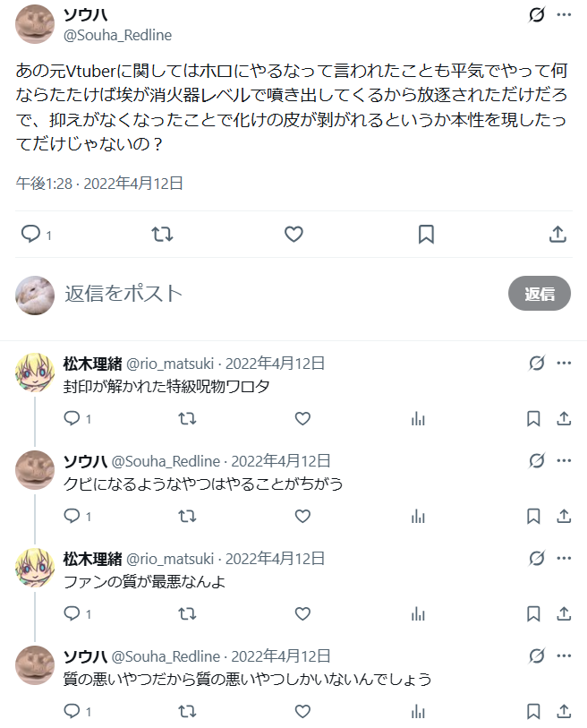Repost the クビになるようなやつ reply
Image resolution: width=587 pixels, height=728 pixels.
coord(188,517)
